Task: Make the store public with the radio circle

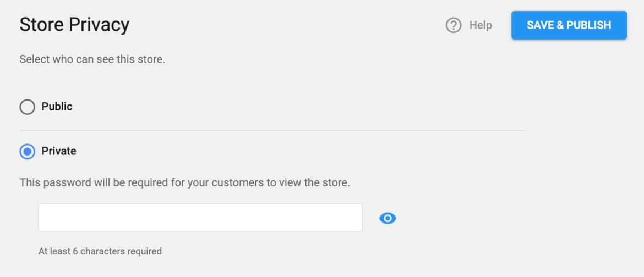Action: pyautogui.click(x=28, y=107)
